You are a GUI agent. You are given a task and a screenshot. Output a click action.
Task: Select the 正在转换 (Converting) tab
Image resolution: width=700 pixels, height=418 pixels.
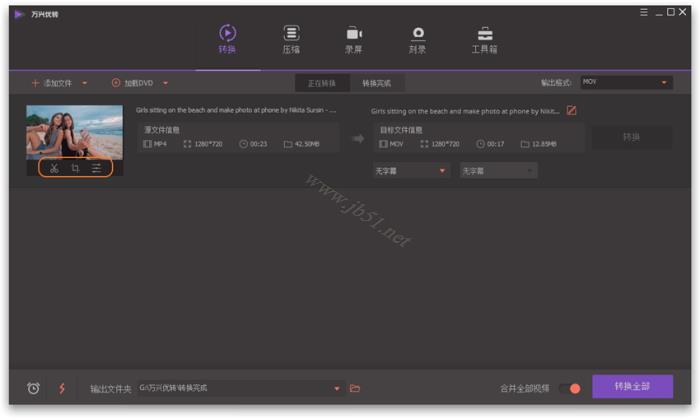coord(322,84)
